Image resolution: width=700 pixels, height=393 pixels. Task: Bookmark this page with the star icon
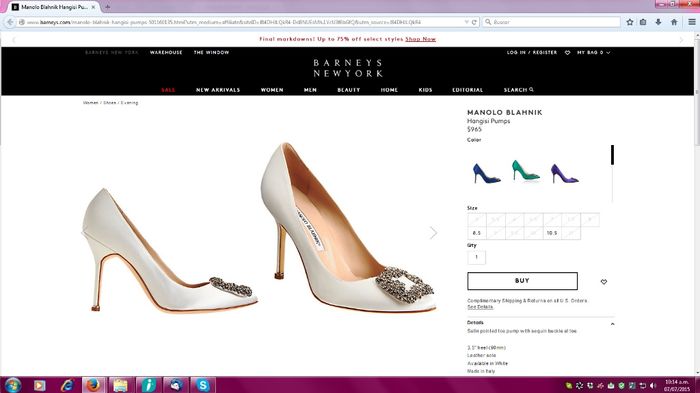click(x=629, y=22)
